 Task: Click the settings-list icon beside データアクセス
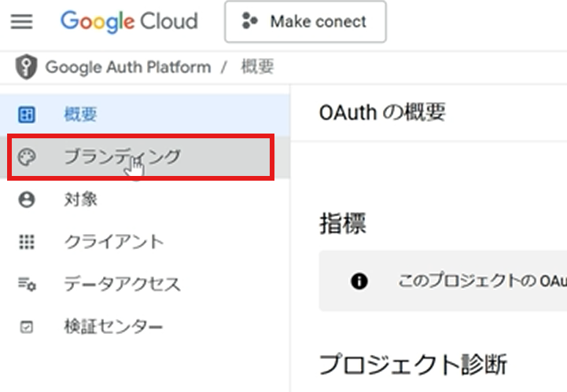(x=27, y=284)
